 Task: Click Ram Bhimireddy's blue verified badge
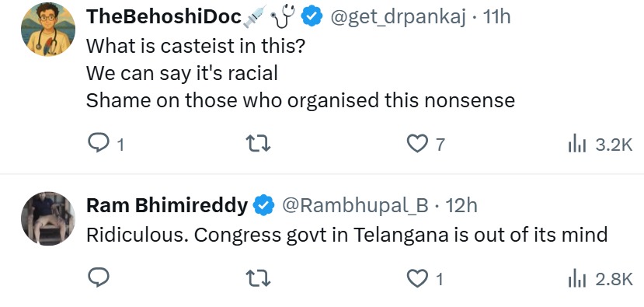(263, 206)
